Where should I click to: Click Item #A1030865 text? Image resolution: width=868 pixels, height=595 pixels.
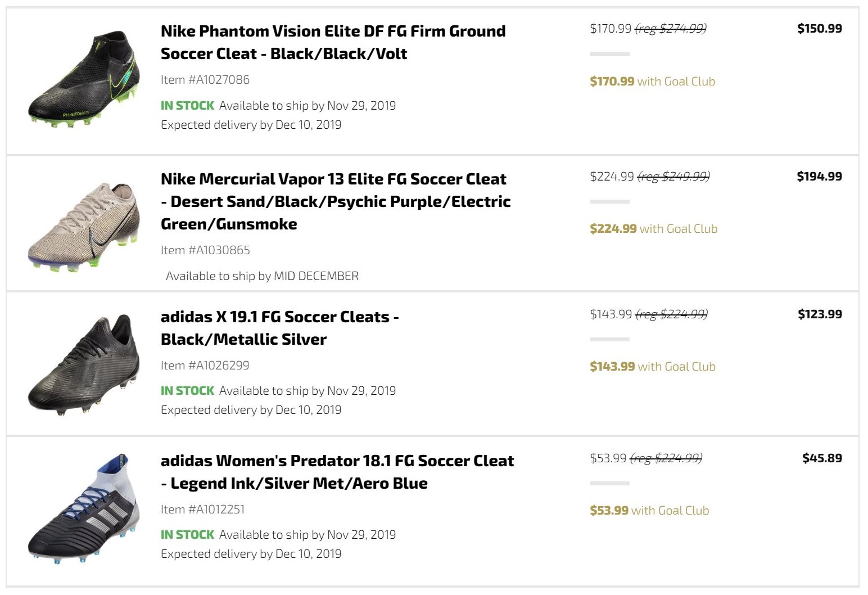point(205,250)
